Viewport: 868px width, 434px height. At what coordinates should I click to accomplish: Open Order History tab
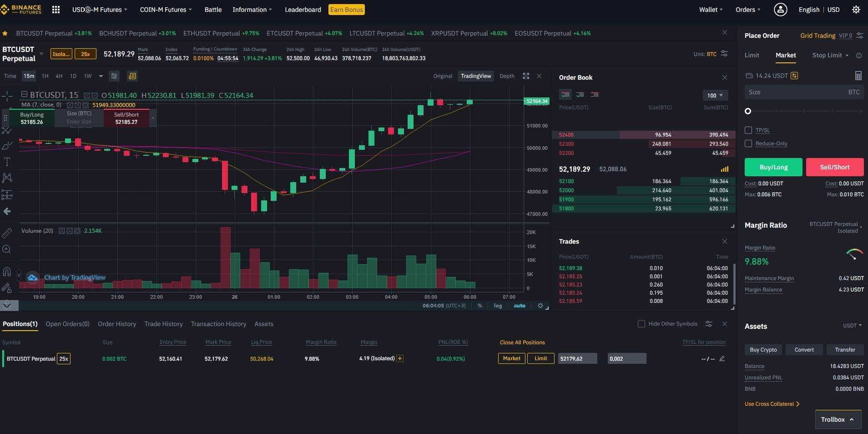117,324
